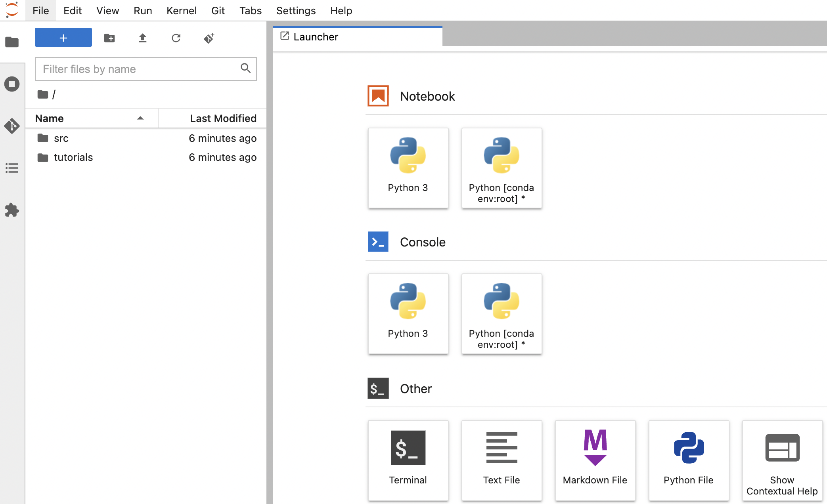Create a new folder with toolbar icon
This screenshot has width=827, height=504.
109,38
